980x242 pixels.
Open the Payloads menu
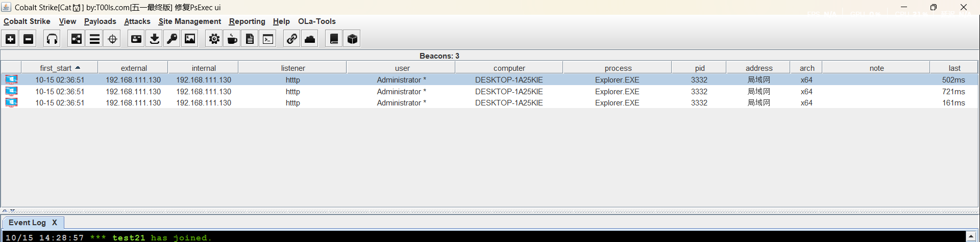click(100, 21)
